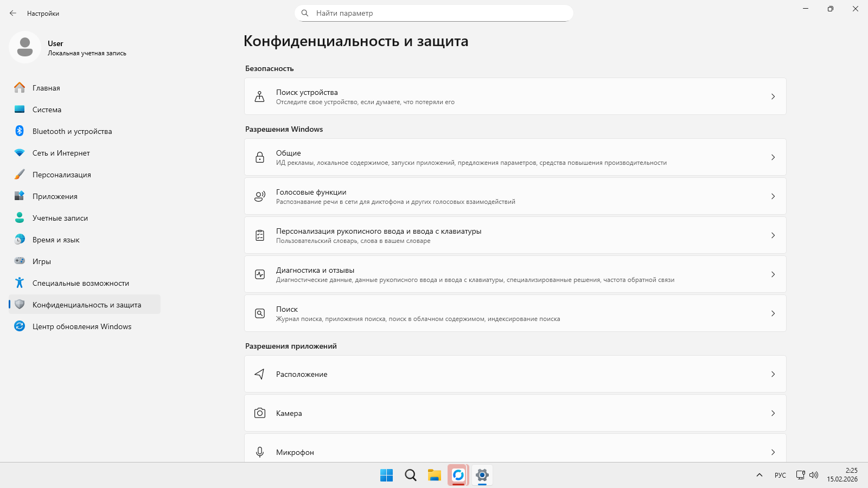The width and height of the screenshot is (868, 488).
Task: Open Учетные записи section
Action: click(85, 218)
